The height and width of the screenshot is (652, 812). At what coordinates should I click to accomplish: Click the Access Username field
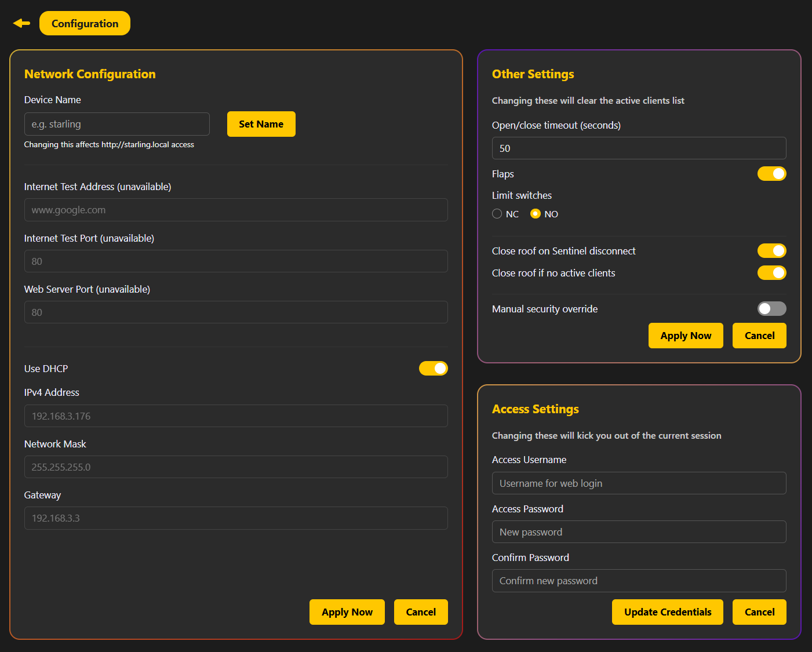tap(638, 483)
